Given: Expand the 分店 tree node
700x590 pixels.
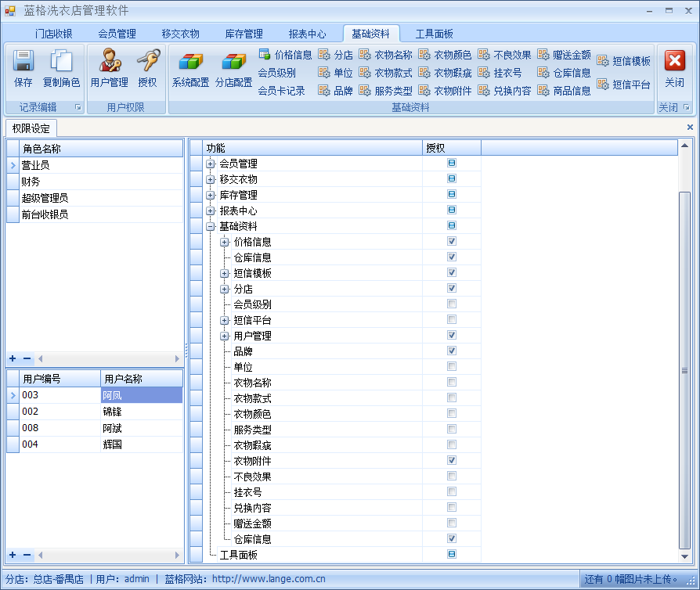Looking at the screenshot, I should click(225, 289).
